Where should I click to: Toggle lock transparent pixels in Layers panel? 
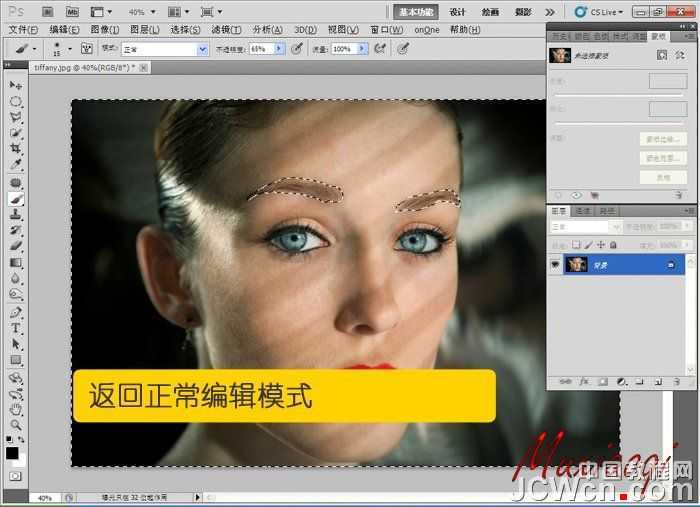576,245
